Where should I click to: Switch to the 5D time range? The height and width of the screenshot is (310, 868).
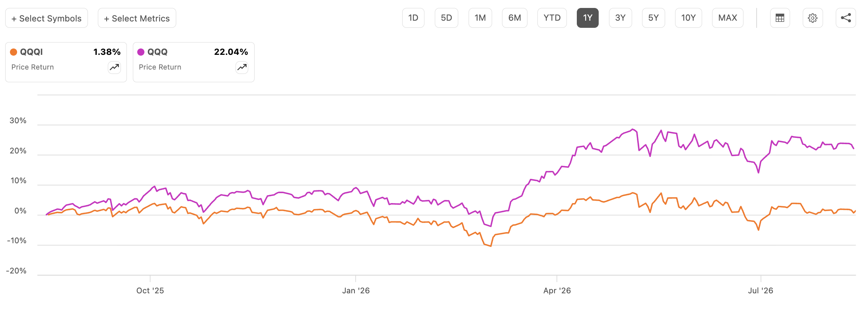click(x=446, y=18)
